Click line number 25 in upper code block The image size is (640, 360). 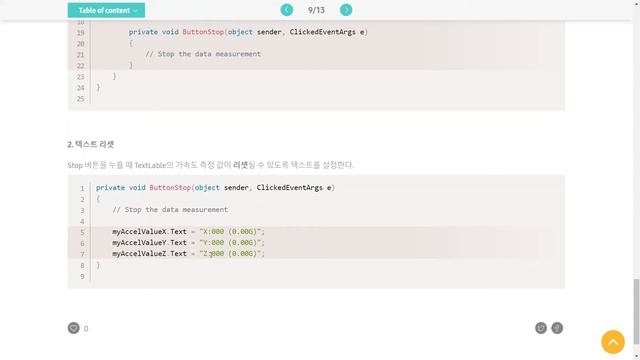click(x=80, y=99)
